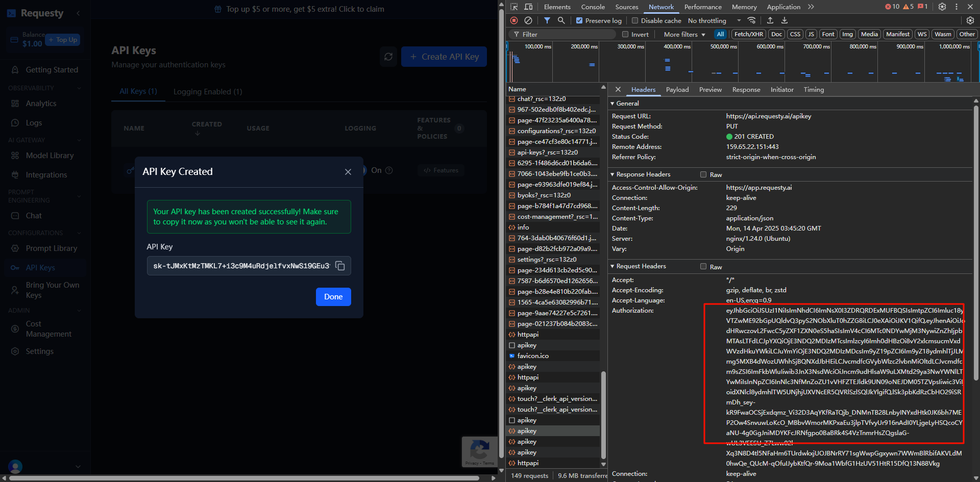Image resolution: width=980 pixels, height=482 pixels.
Task: Open the network conditions wifi icon
Action: (752, 20)
